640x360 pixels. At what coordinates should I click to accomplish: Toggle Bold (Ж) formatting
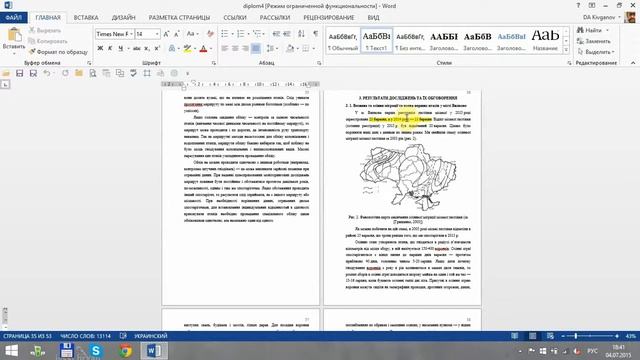[100, 49]
